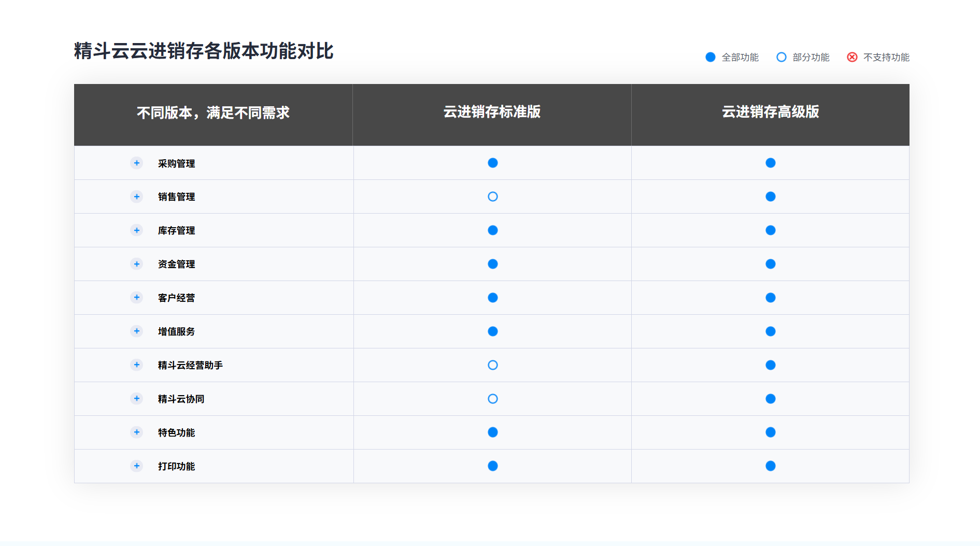Click plus icon beside 客户经营
The image size is (980, 546).
click(x=136, y=297)
